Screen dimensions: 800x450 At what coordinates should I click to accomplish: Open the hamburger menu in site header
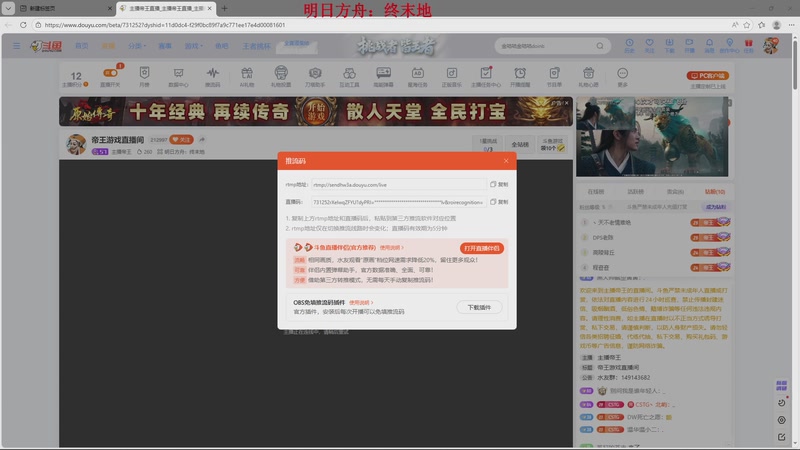click(17, 46)
